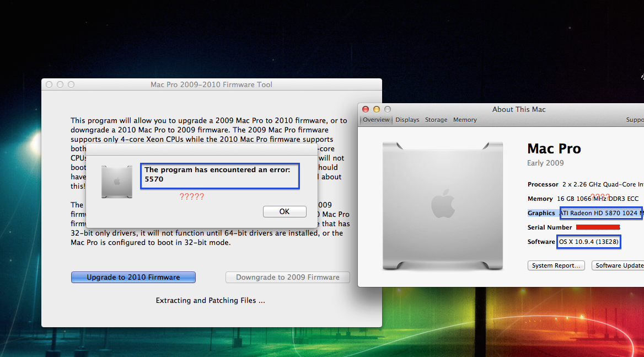Click the 'Early 2009' model text
Viewport: 644px width, 357px height.
[545, 163]
